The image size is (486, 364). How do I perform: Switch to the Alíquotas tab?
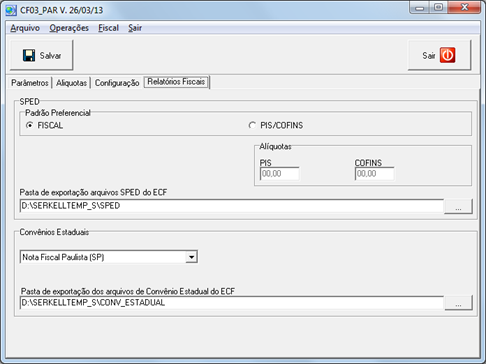pyautogui.click(x=71, y=83)
